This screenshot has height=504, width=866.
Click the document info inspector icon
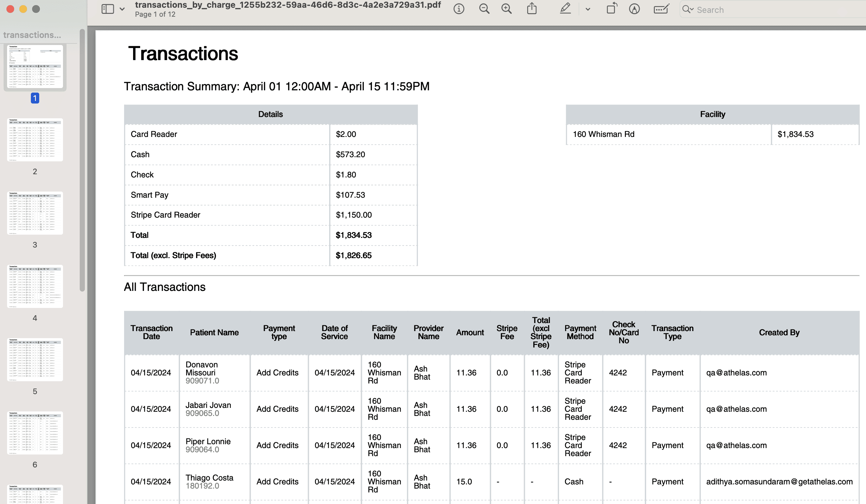pos(458,9)
